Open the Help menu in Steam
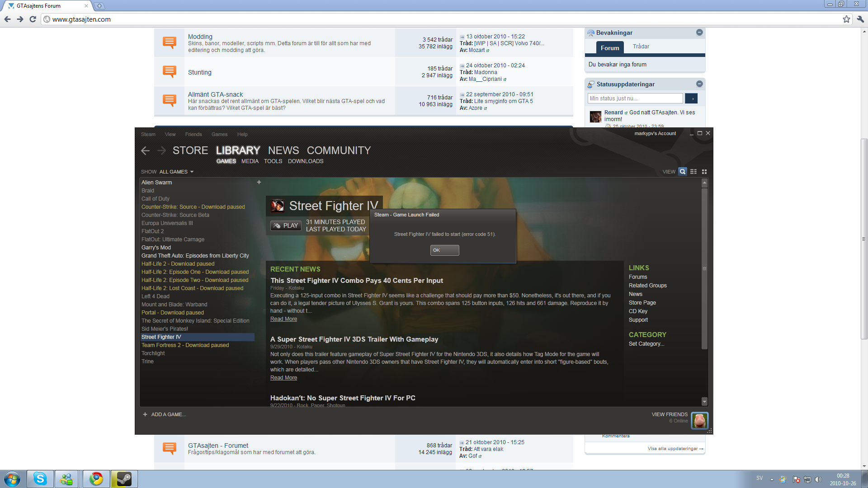 pos(242,134)
